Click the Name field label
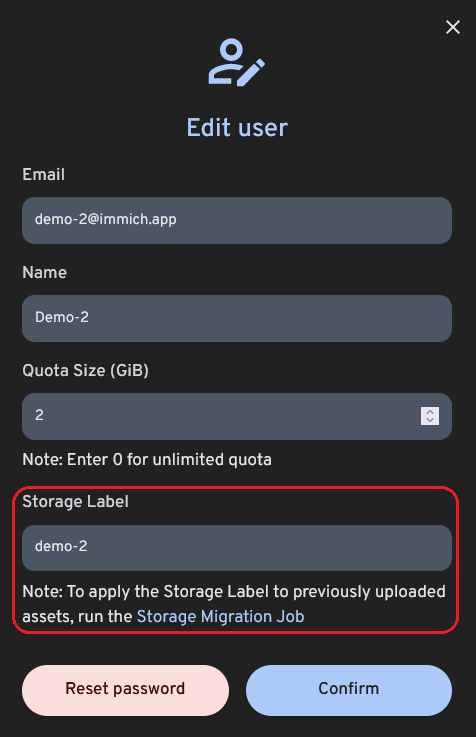 44,273
